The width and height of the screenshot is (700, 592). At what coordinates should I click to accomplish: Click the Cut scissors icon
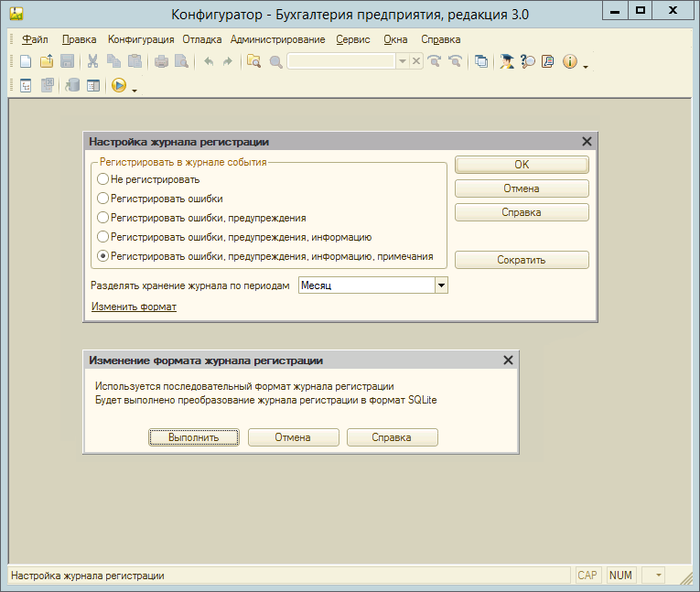92,61
